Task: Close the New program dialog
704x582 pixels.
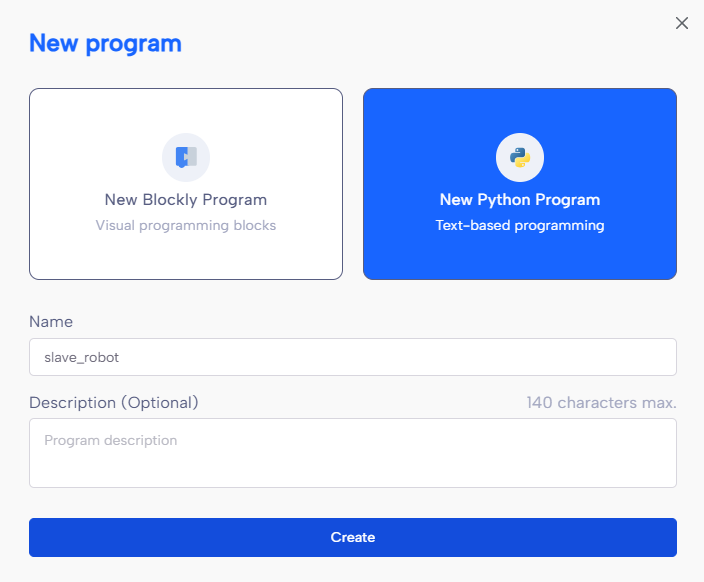Action: [682, 23]
